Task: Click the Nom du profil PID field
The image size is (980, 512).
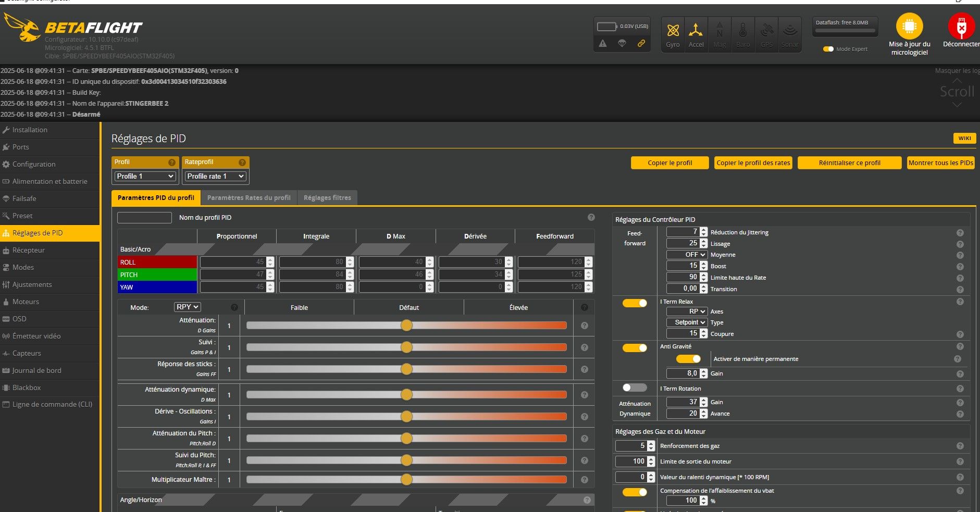Action: point(144,218)
